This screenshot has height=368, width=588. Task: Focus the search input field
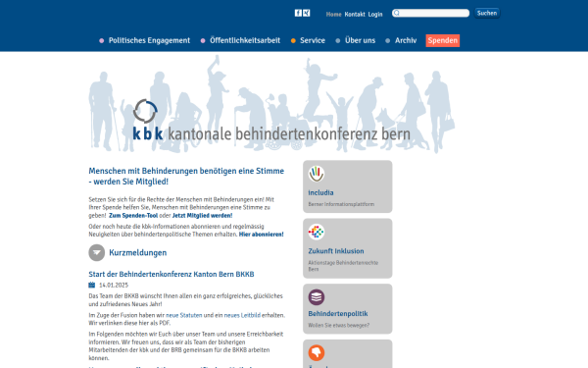click(430, 13)
